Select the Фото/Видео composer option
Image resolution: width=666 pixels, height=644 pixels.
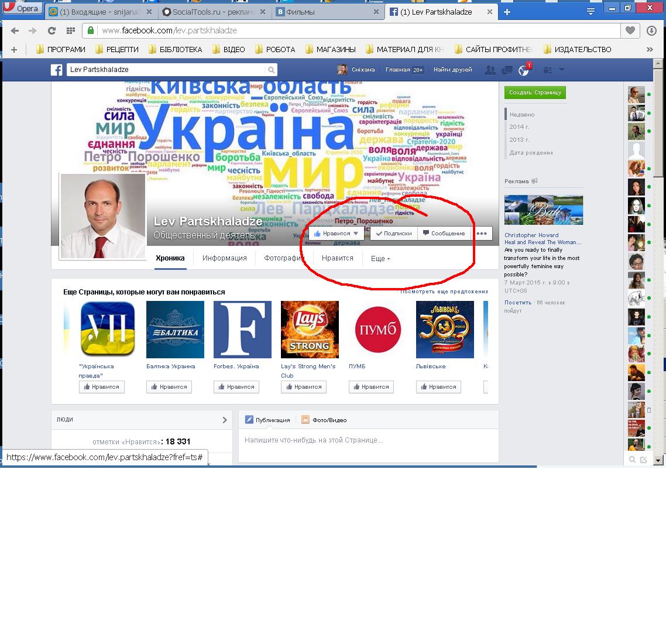324,420
